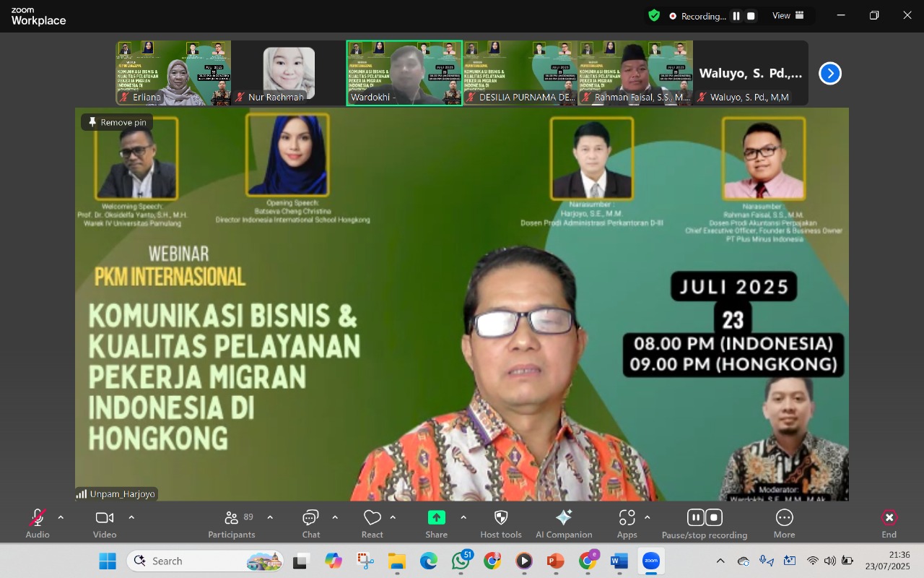Select DESILIA PURNAMA's video thumbnail
The height and width of the screenshot is (578, 924).
pyautogui.click(x=520, y=73)
